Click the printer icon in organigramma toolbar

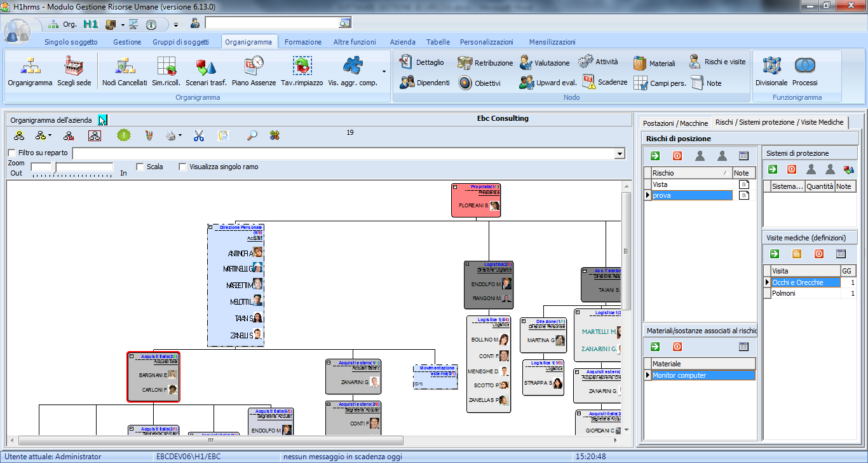(x=170, y=135)
